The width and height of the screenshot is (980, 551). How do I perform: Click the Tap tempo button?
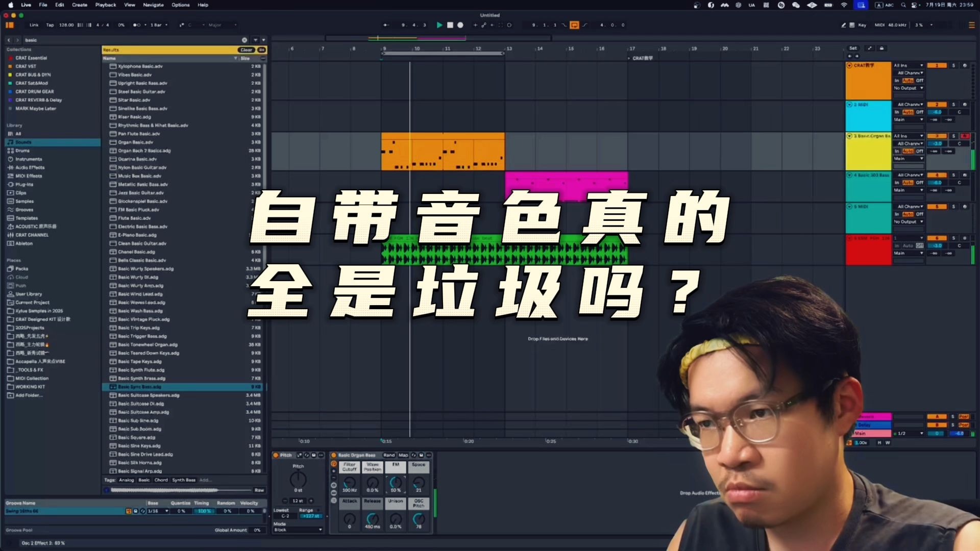click(x=50, y=25)
